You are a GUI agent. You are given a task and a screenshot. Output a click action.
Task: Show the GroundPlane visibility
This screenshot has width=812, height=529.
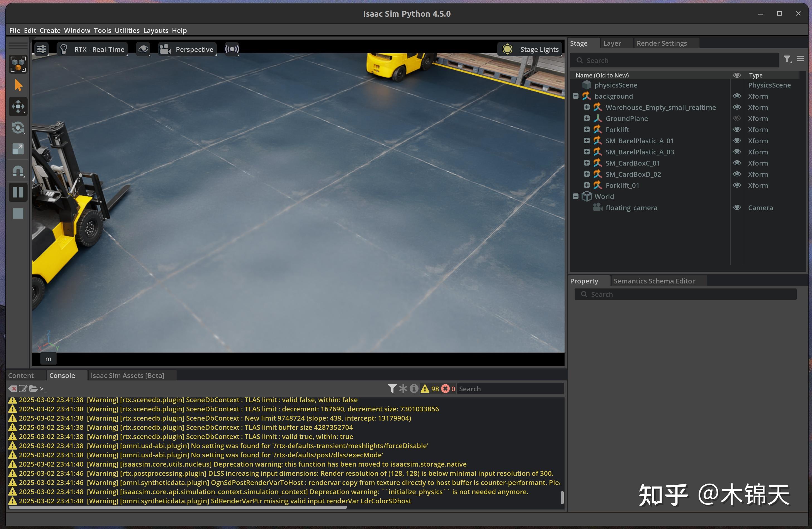[737, 118]
